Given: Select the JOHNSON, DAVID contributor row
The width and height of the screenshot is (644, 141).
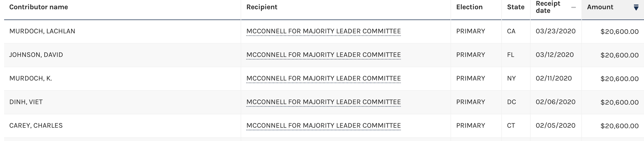Looking at the screenshot, I should coord(324,55).
